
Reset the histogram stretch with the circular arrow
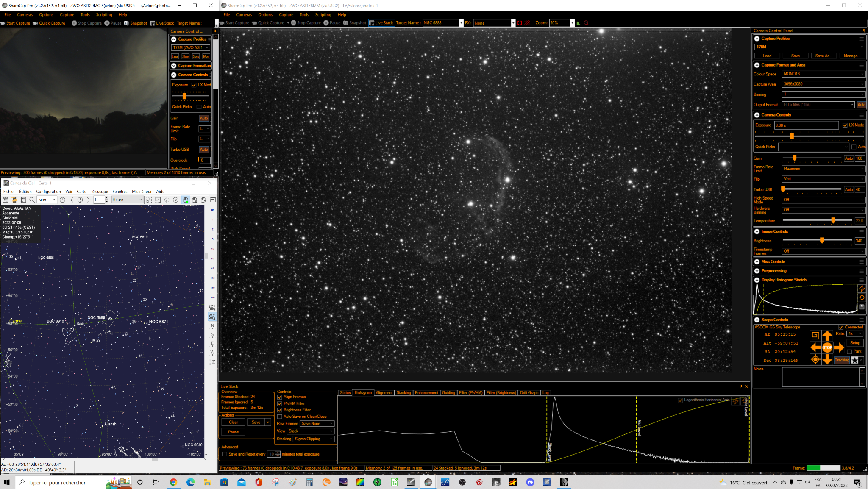862,297
